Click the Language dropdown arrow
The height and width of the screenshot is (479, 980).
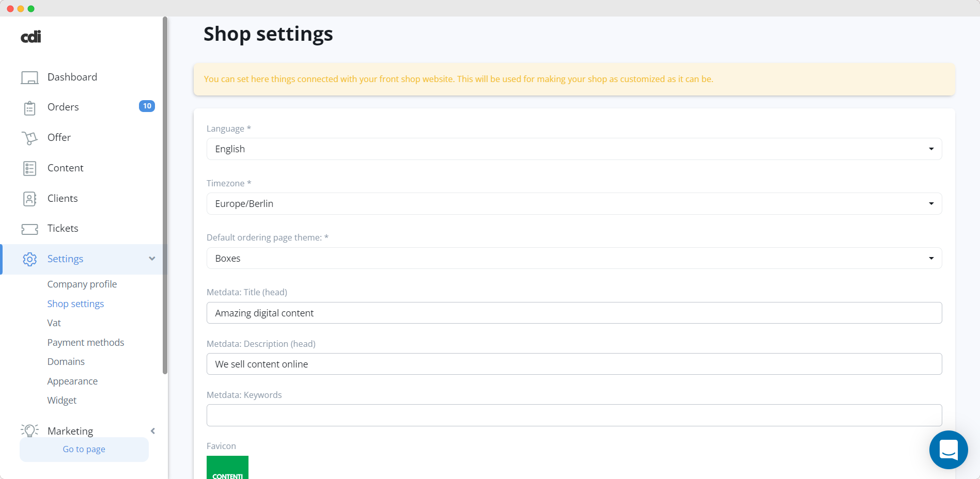point(931,149)
